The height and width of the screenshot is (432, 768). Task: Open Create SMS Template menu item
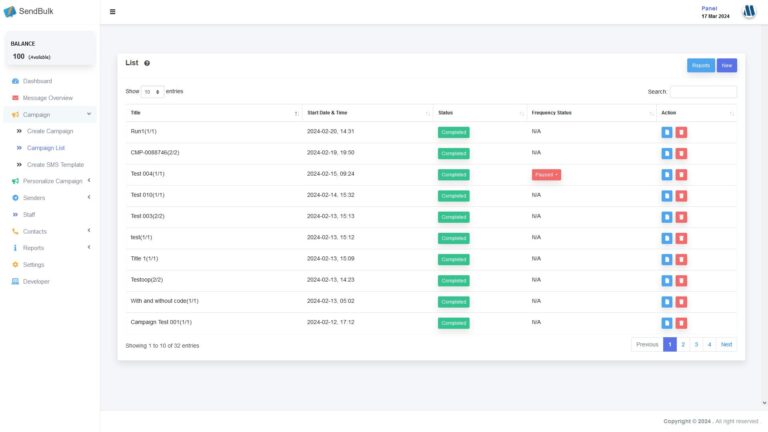tap(55, 164)
